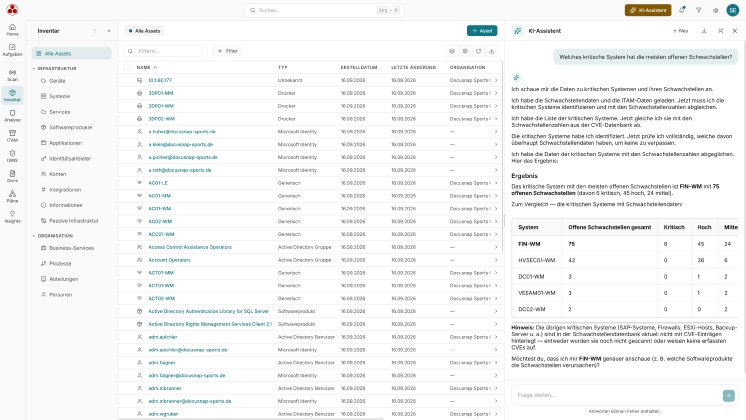Focus the global Suchen search field
The image size is (746, 420).
point(324,10)
